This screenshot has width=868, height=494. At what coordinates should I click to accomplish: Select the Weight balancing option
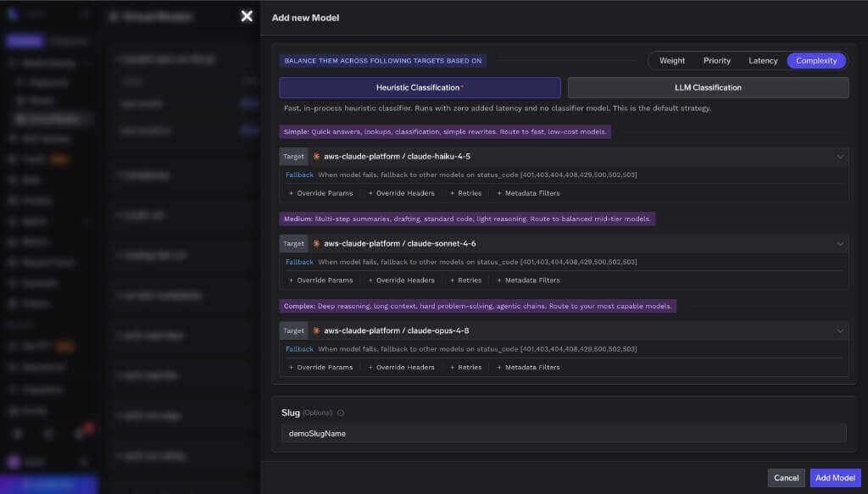(672, 61)
